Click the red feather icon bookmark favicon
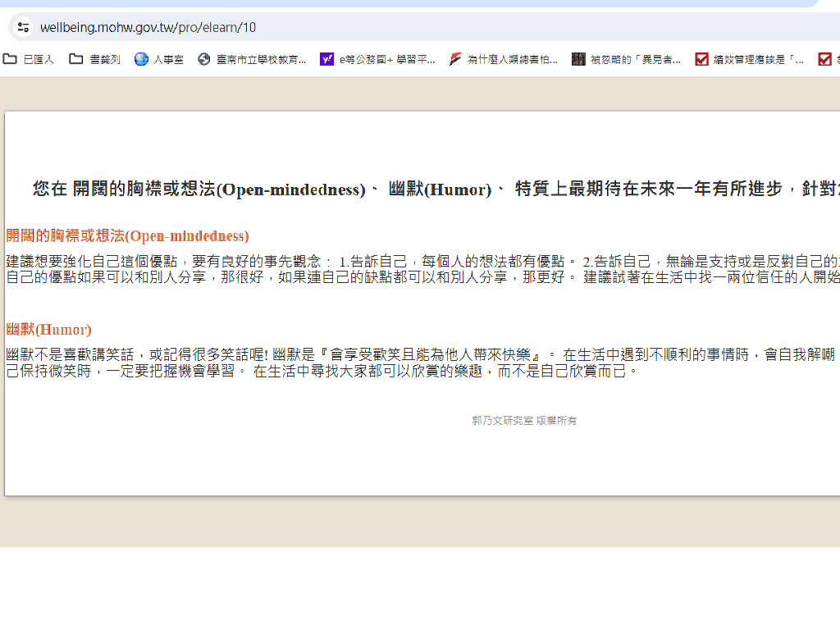The image size is (840, 630). pos(455,59)
